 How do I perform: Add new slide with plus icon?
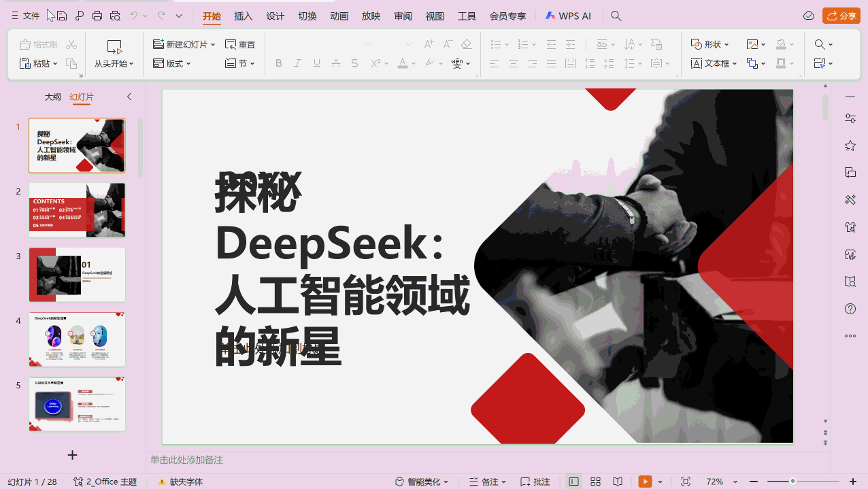[x=73, y=455]
